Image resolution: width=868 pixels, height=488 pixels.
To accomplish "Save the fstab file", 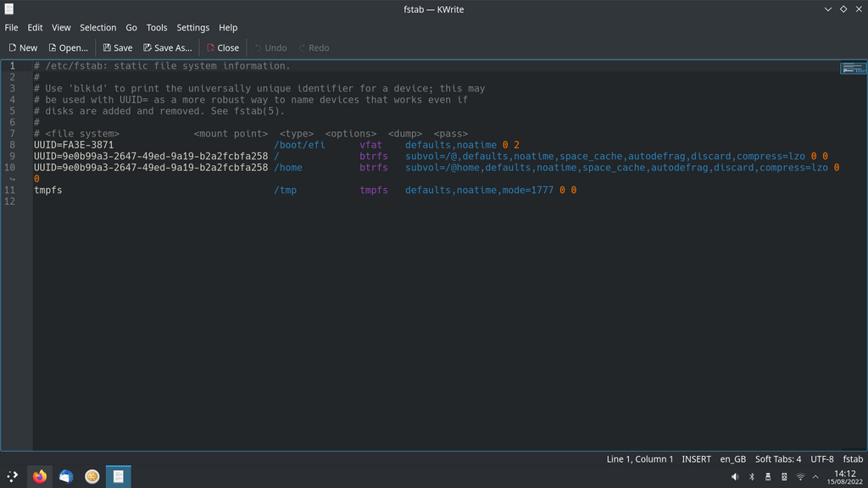I will click(x=118, y=48).
